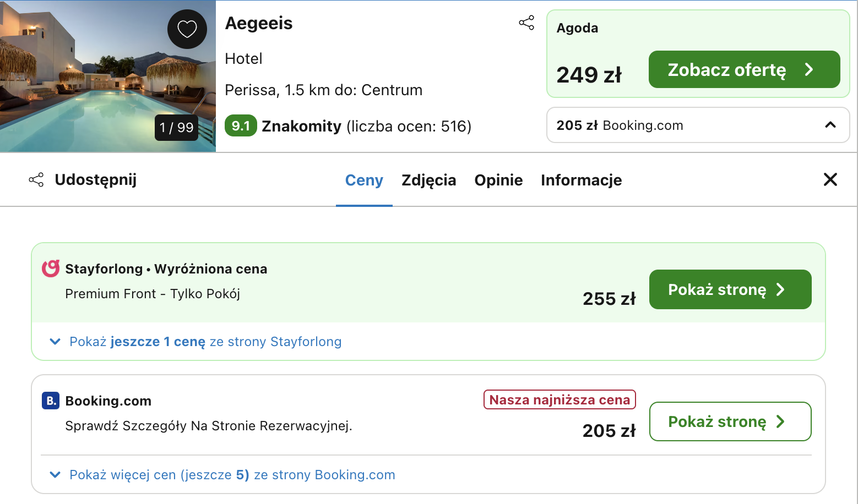
Task: Click the Udostępnij share link
Action: [x=95, y=180]
